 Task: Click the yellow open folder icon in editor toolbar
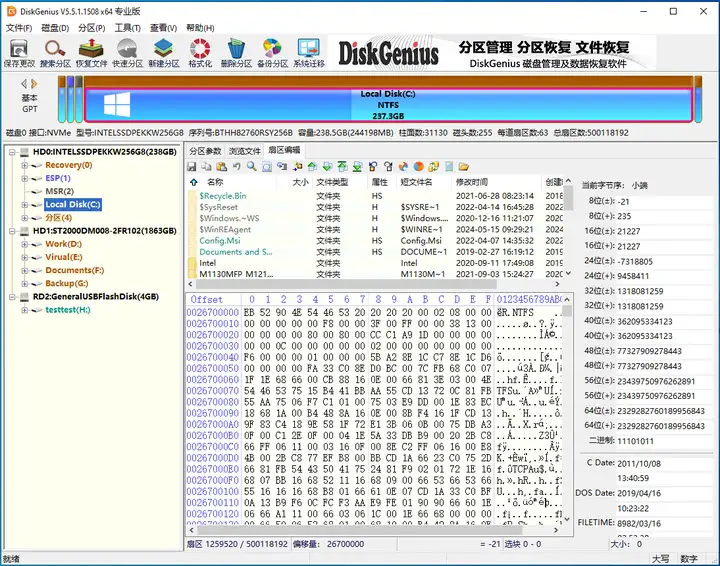click(x=464, y=166)
